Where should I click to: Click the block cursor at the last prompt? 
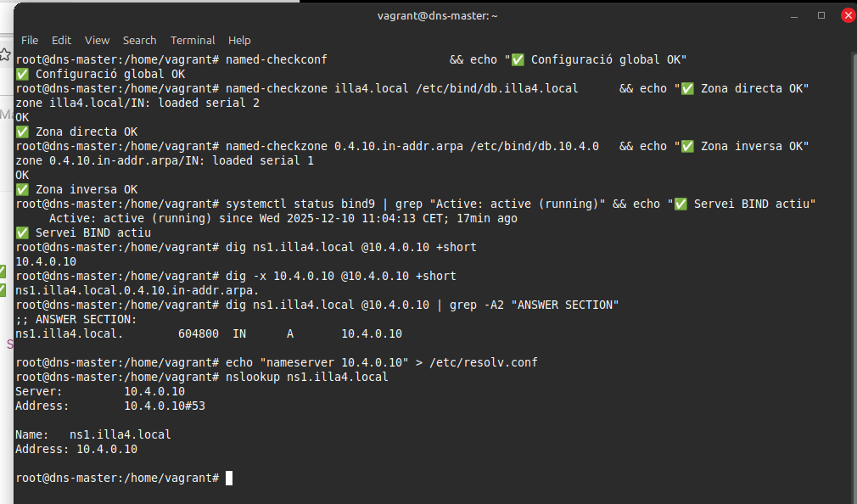(229, 479)
